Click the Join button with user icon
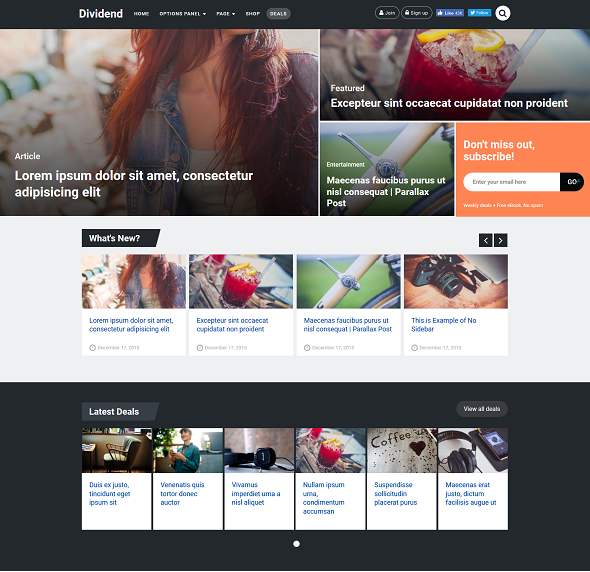Image resolution: width=590 pixels, height=572 pixels. 387,13
